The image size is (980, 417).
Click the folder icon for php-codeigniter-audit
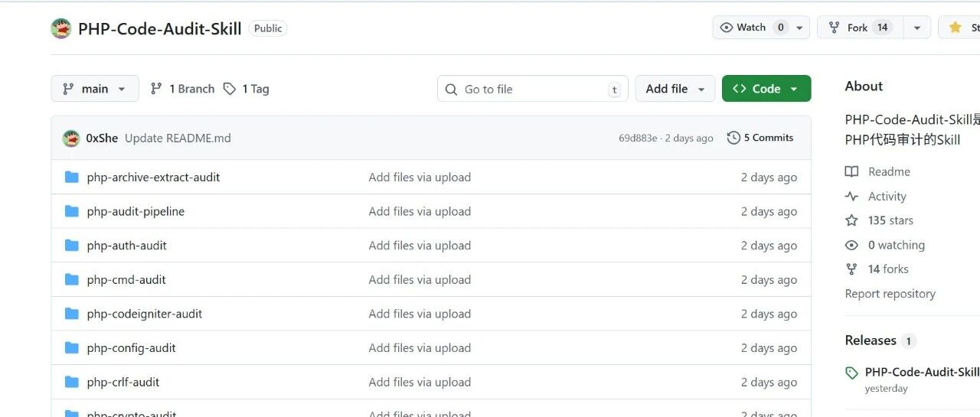pyautogui.click(x=72, y=314)
